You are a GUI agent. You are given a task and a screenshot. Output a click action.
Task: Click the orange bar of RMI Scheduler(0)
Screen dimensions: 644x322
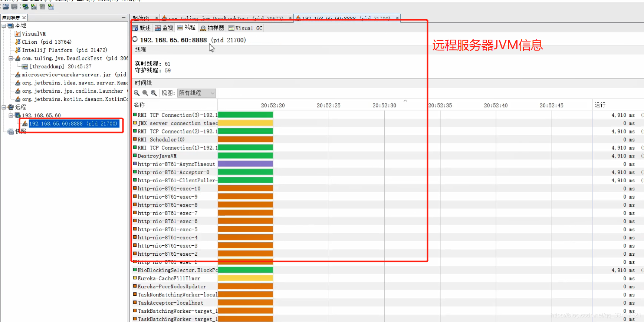coord(245,140)
